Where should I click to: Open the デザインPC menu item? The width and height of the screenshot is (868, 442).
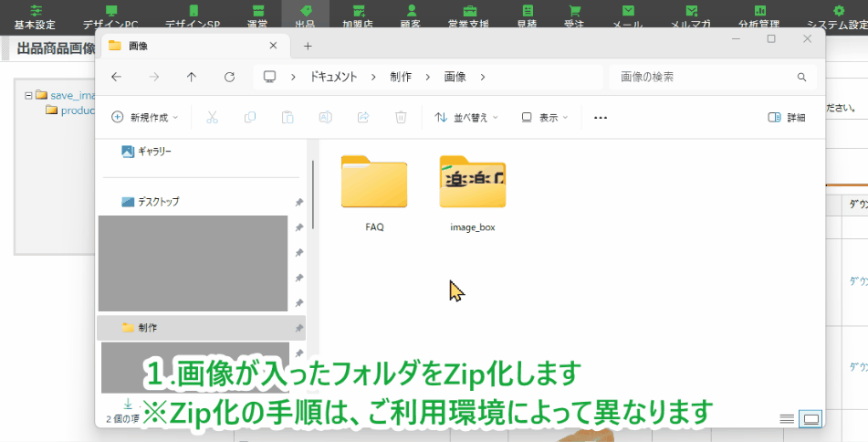110,16
